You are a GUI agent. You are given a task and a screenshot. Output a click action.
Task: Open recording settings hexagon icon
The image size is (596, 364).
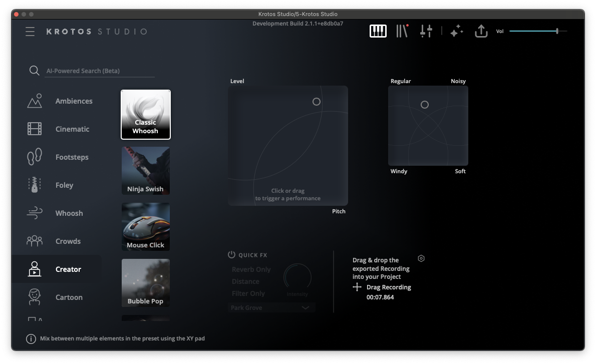(421, 258)
